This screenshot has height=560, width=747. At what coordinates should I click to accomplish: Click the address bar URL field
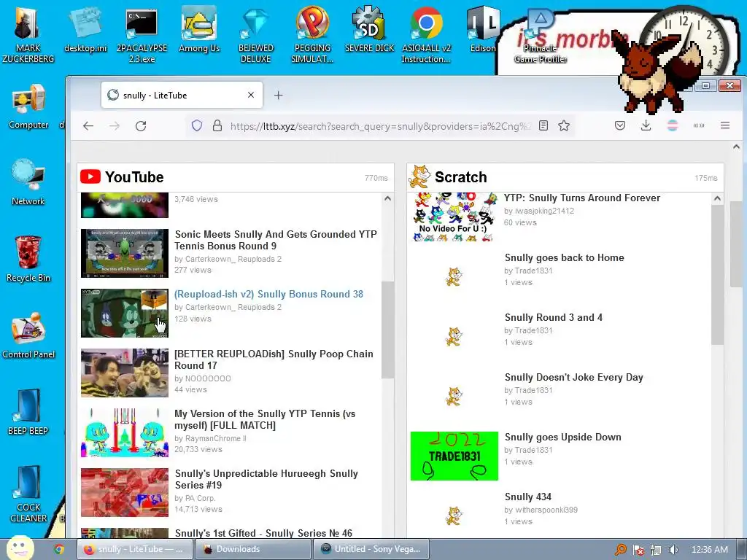coord(379,126)
